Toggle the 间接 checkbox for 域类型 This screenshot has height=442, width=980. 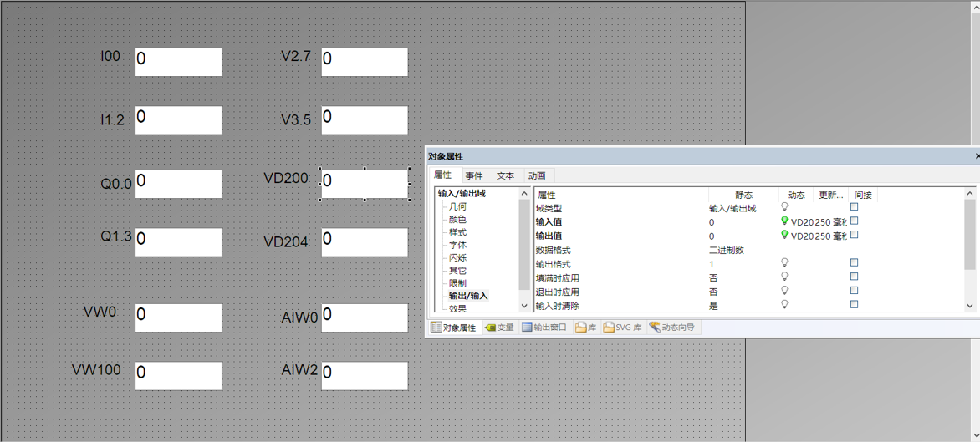tap(854, 206)
